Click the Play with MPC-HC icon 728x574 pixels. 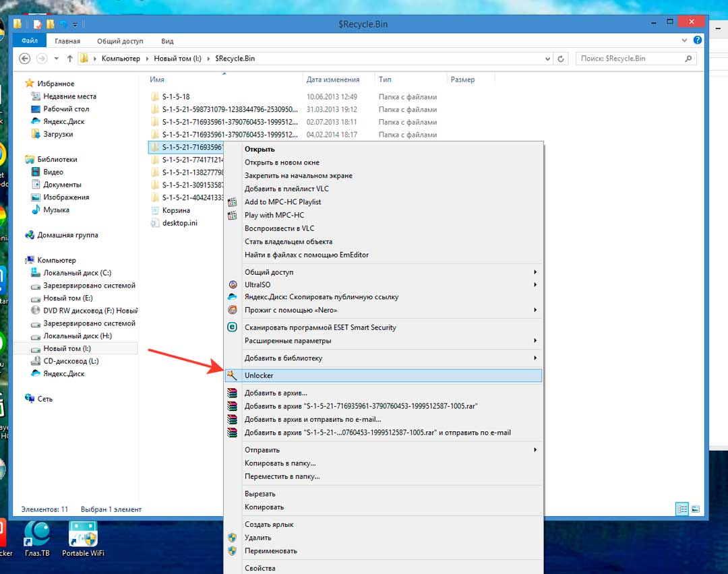click(232, 215)
